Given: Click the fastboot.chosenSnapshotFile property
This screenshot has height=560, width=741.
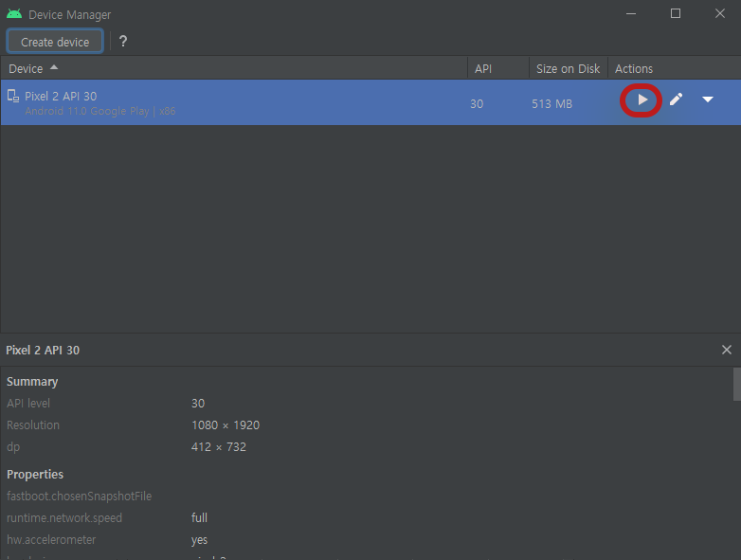Looking at the screenshot, I should click(79, 497).
